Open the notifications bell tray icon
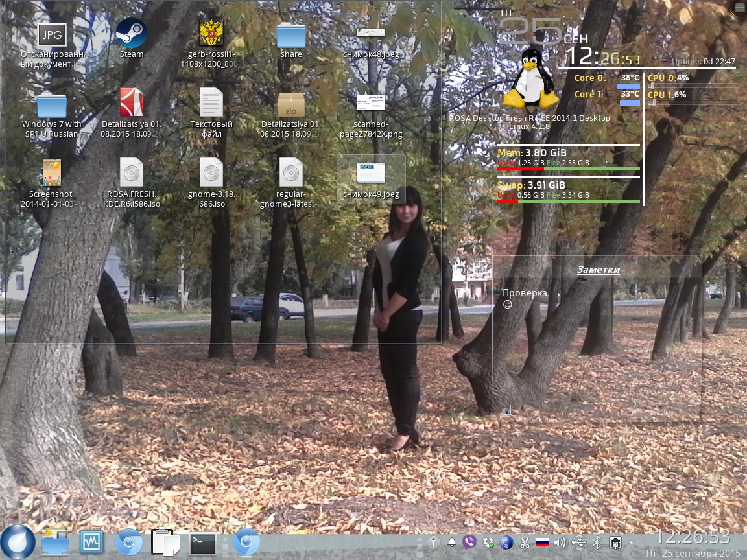 [451, 542]
